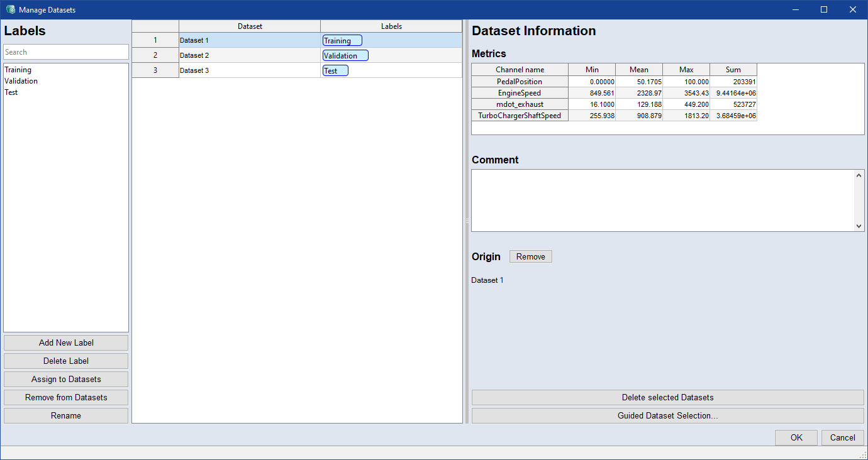Screen dimensions: 868x460
Task: Click the Comment text area
Action: click(662, 200)
